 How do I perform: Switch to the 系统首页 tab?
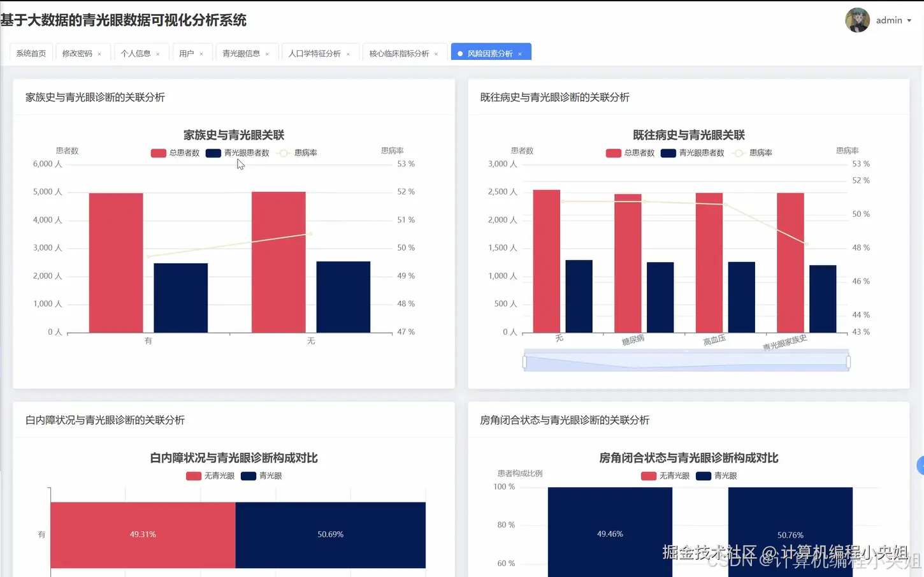point(30,52)
